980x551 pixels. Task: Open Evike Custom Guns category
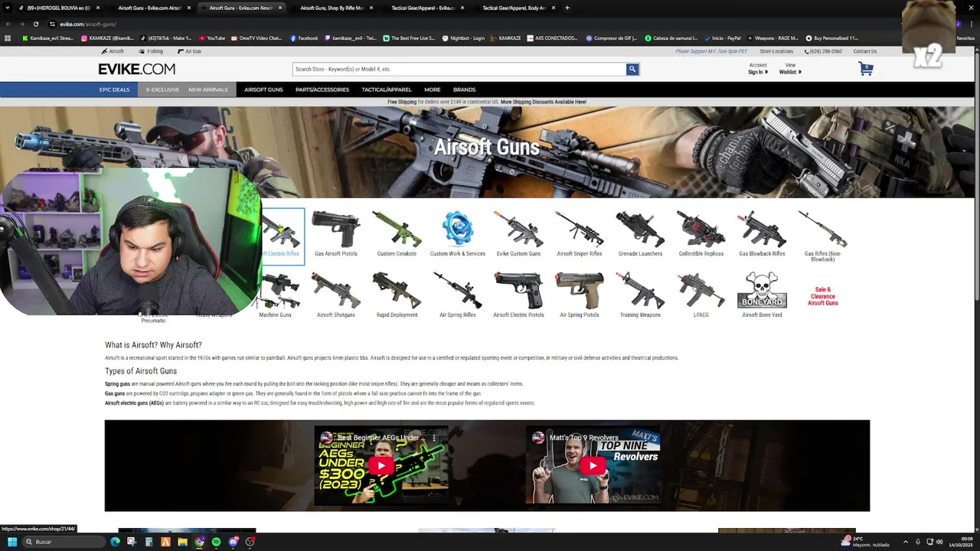tap(518, 233)
